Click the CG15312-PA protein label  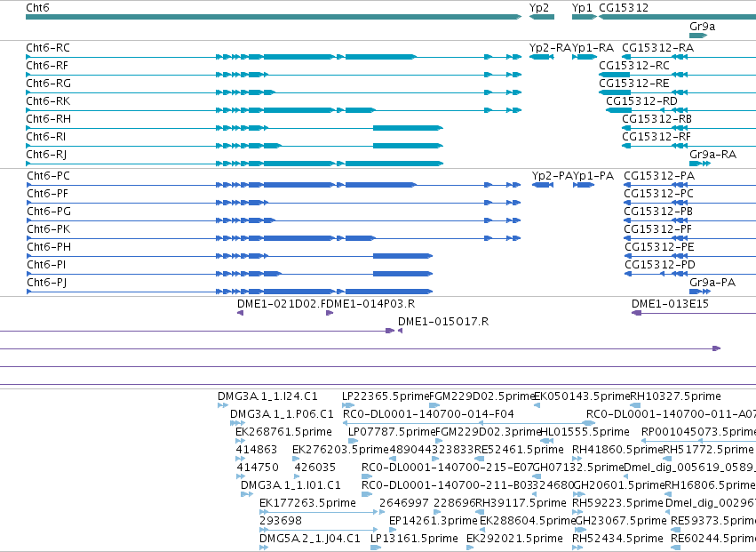coord(659,176)
